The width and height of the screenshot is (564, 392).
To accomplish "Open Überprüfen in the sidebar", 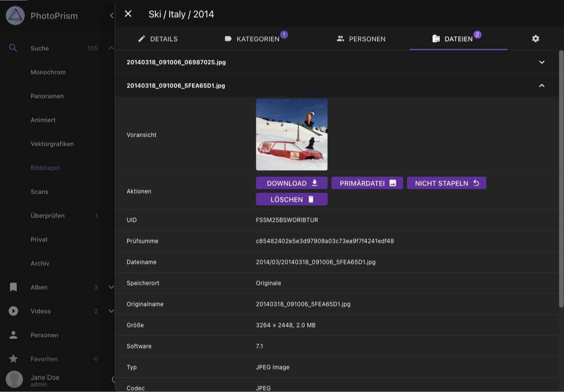I will (x=47, y=216).
